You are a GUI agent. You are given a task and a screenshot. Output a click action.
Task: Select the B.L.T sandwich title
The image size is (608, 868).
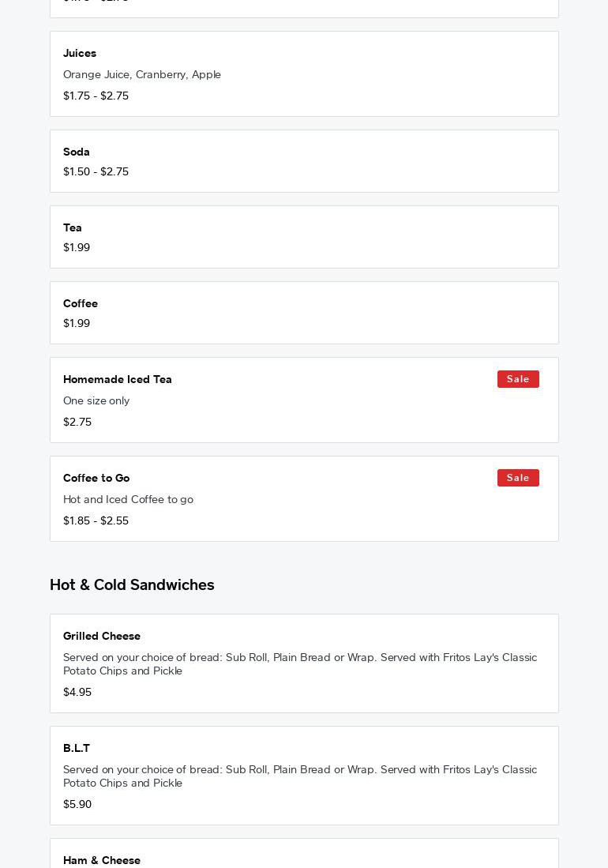[77, 748]
